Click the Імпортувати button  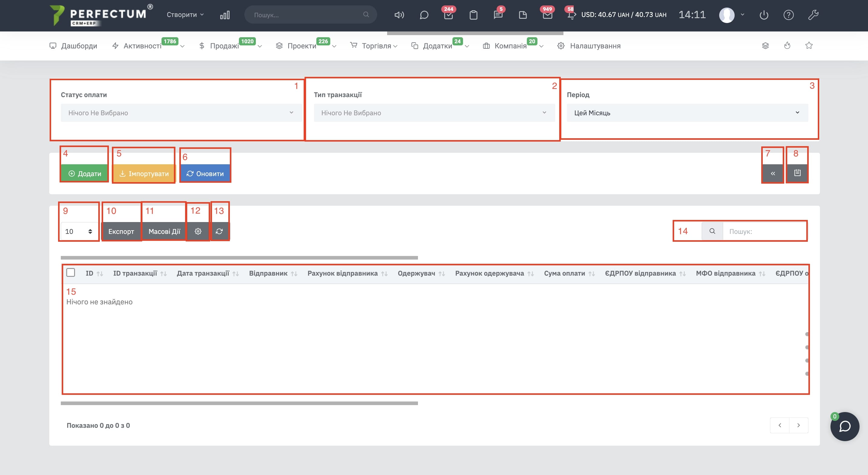144,174
